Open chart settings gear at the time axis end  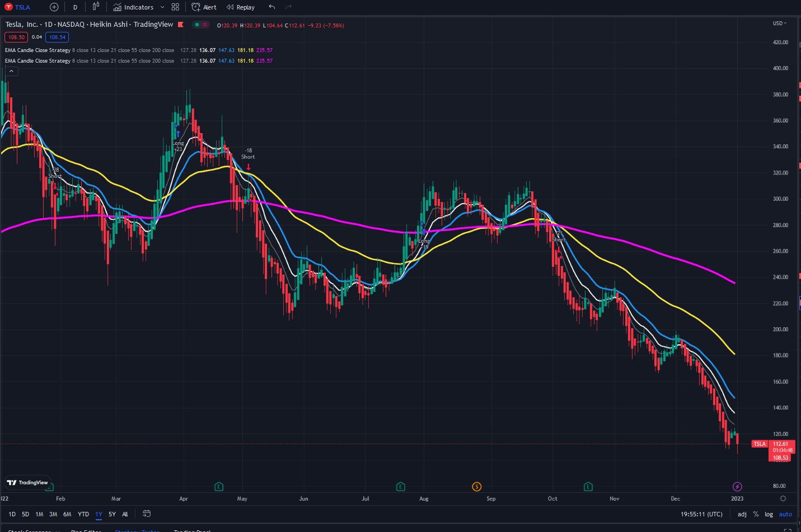click(783, 498)
